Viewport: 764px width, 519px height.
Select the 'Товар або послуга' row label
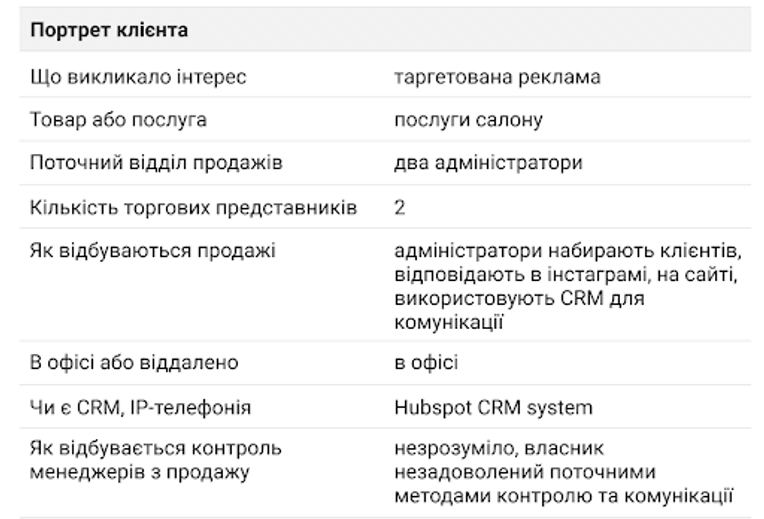point(118,120)
